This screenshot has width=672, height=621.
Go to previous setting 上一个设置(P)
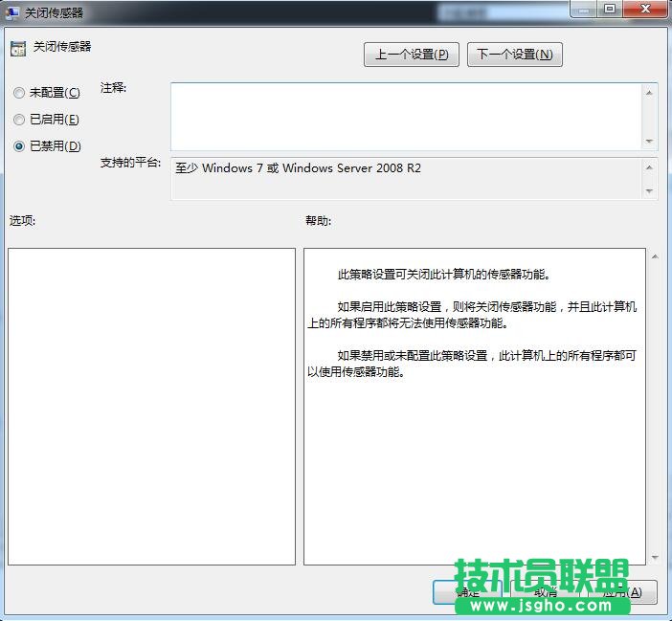tap(412, 55)
